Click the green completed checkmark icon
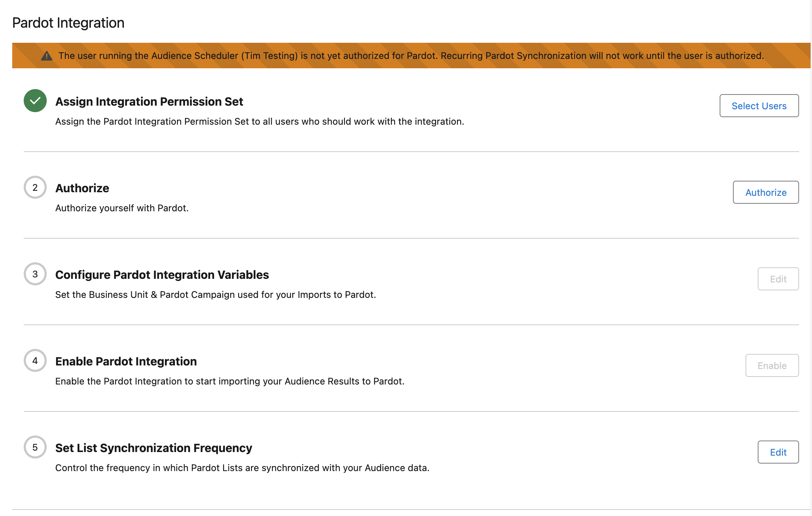The image size is (812, 516). point(35,101)
